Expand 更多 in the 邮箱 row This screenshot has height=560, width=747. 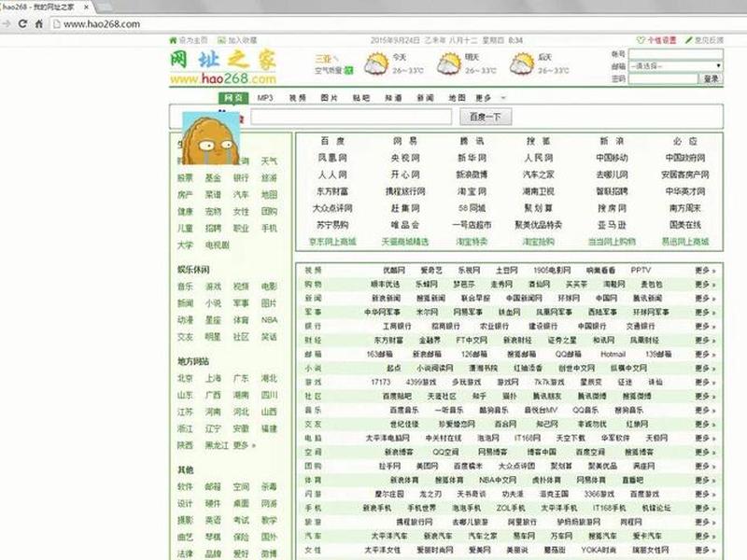point(705,355)
